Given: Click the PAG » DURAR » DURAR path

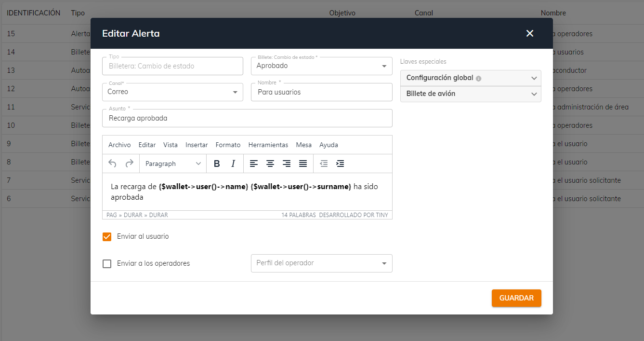Looking at the screenshot, I should (x=137, y=215).
